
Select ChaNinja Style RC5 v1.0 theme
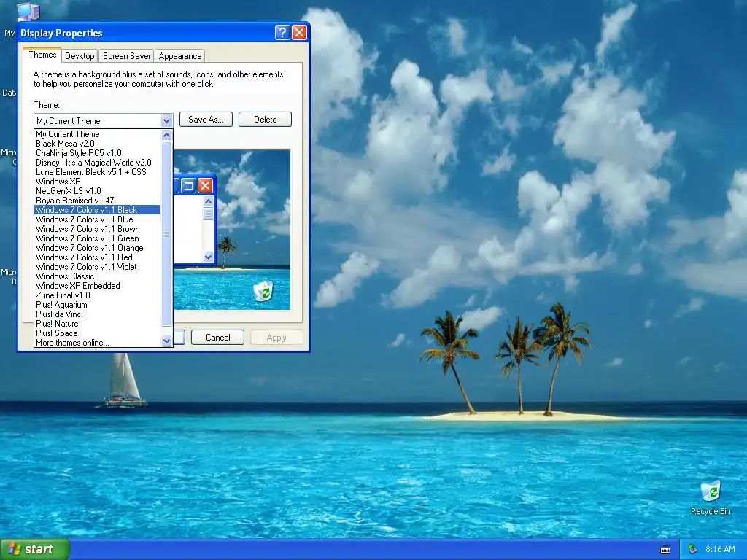tap(98, 153)
